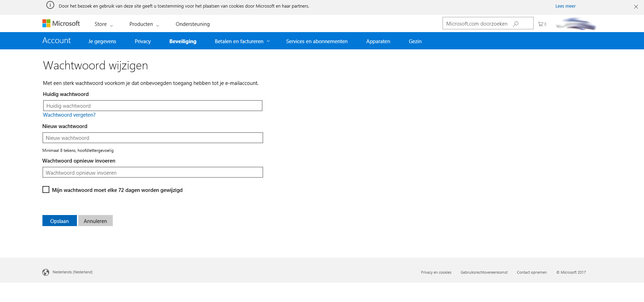Click into the Nieuw wachtwoord field

tap(152, 138)
